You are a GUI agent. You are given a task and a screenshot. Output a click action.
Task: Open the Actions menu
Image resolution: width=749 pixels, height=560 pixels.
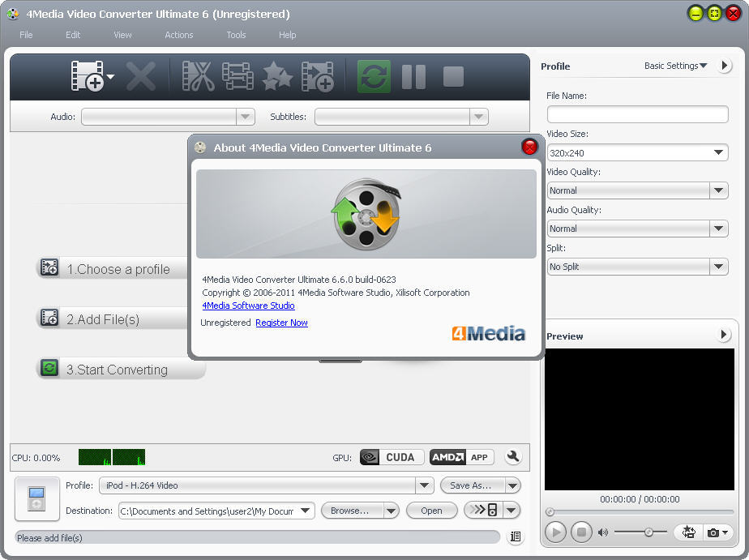[178, 35]
